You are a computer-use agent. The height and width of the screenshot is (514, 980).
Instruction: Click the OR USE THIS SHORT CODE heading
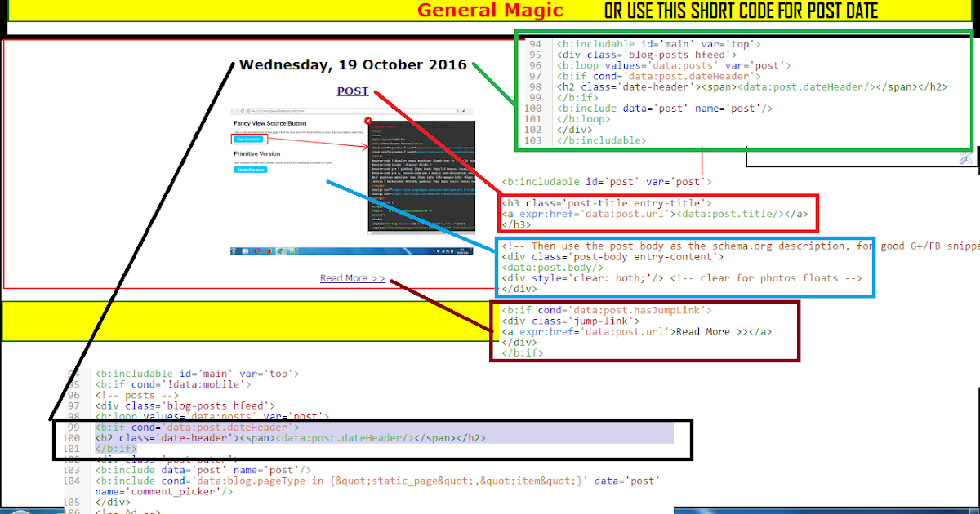[x=742, y=11]
